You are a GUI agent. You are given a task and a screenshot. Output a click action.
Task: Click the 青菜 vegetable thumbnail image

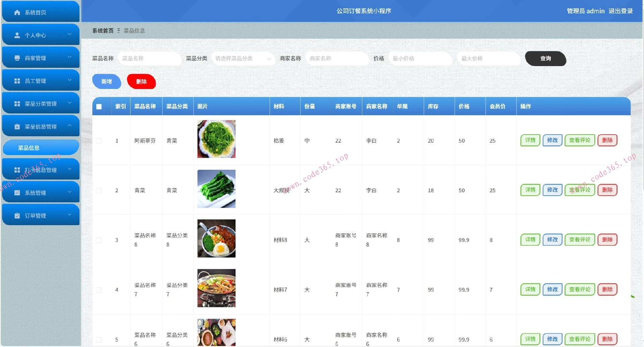coord(216,189)
